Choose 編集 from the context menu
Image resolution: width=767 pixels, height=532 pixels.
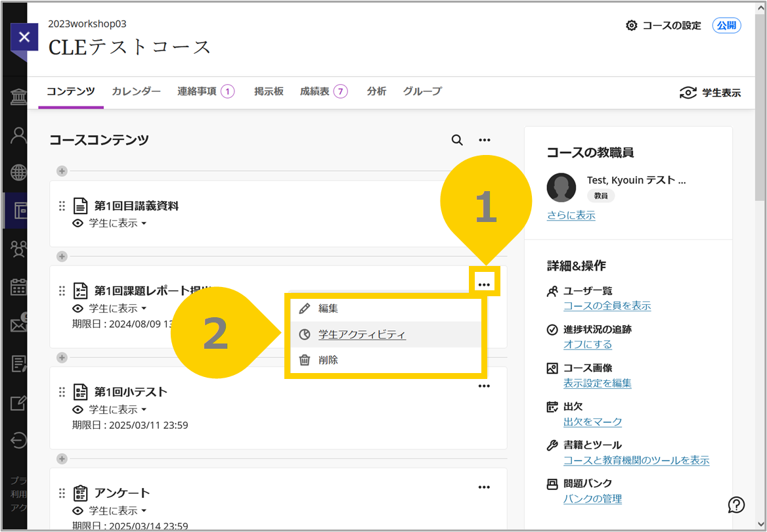point(386,308)
